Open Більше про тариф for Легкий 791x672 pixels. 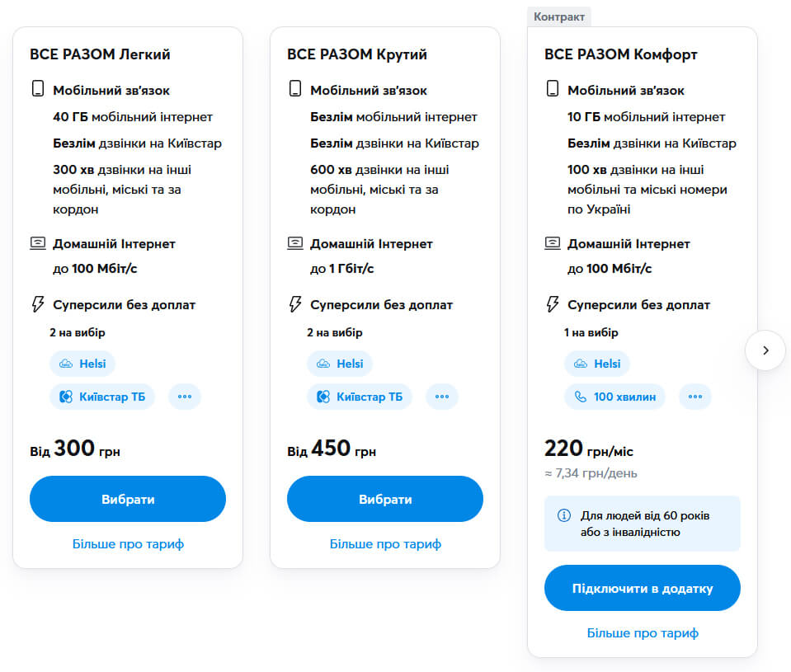[x=128, y=544]
